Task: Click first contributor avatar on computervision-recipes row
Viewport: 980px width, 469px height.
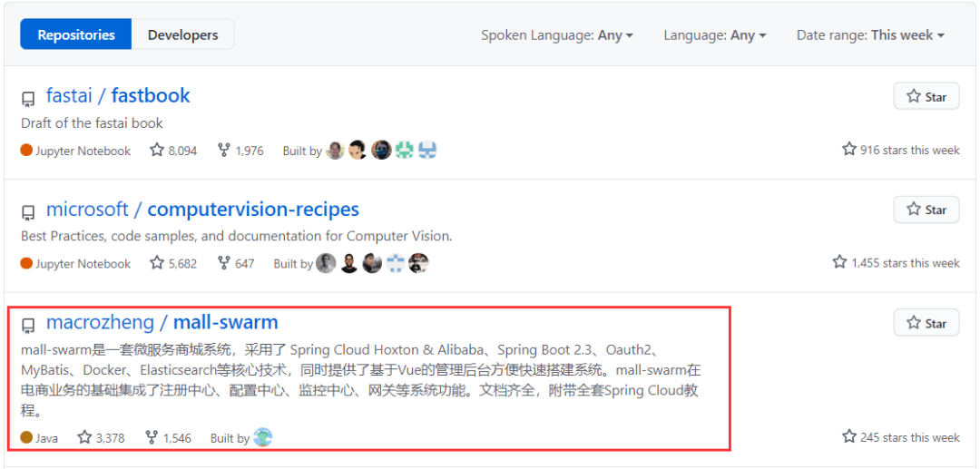Action: click(326, 263)
